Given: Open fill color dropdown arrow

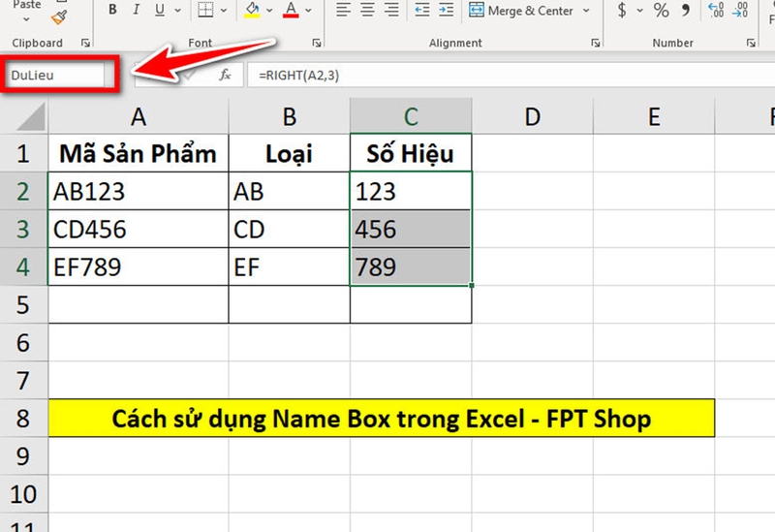Looking at the screenshot, I should (x=269, y=10).
